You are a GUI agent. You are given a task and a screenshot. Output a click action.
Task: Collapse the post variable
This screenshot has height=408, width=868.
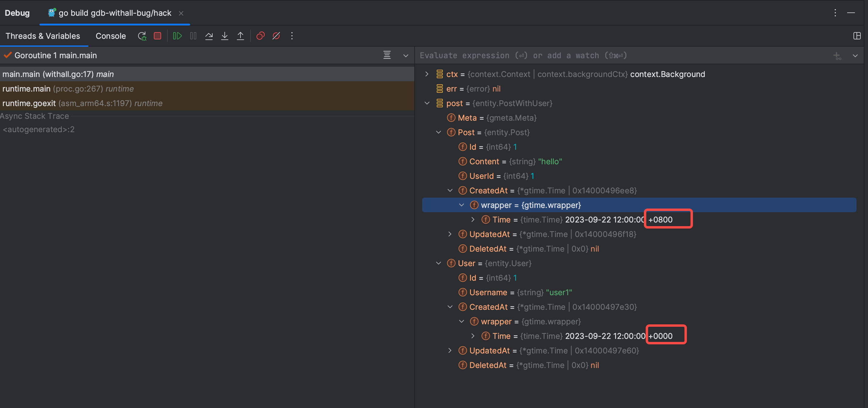tap(427, 103)
